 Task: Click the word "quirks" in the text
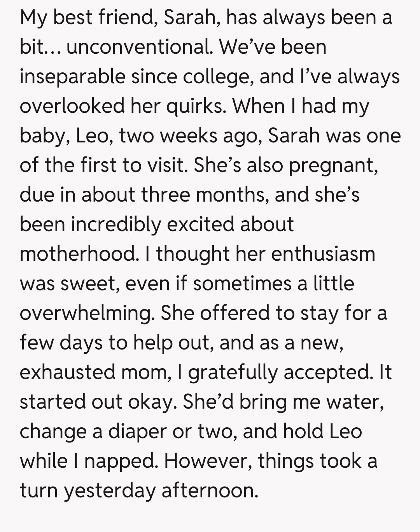click(196, 106)
